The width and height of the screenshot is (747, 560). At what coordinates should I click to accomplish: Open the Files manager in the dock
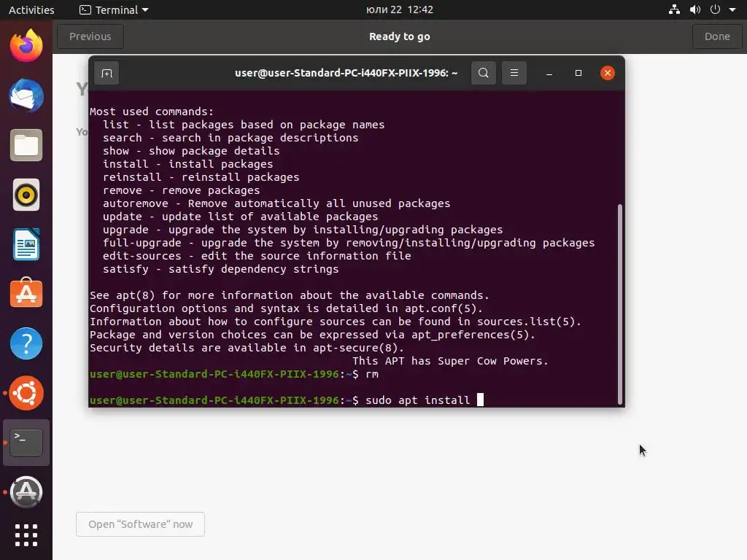pos(26,145)
